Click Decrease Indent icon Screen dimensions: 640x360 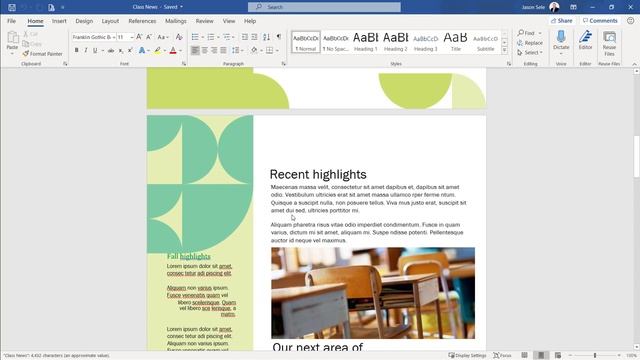click(x=244, y=37)
